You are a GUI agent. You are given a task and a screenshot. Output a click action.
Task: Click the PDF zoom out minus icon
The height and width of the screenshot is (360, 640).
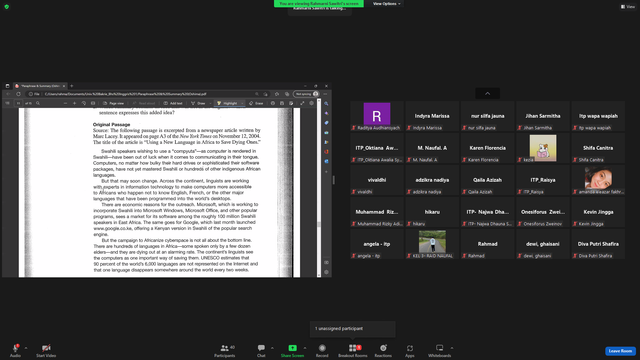point(65,103)
